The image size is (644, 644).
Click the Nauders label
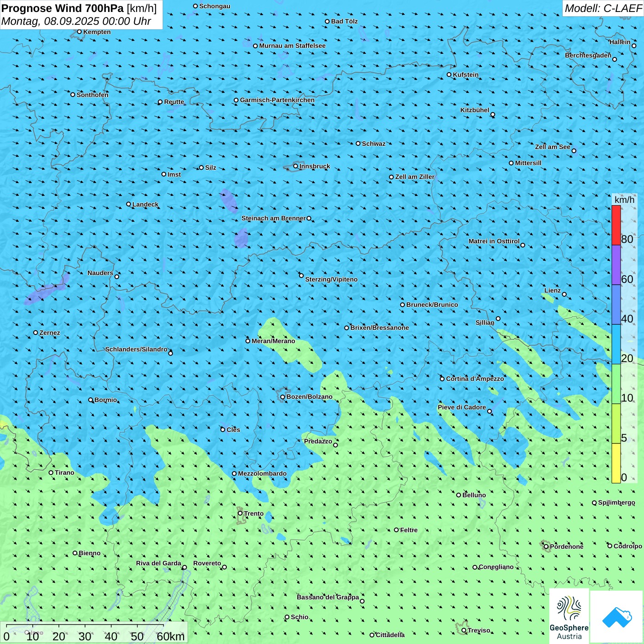(x=100, y=273)
